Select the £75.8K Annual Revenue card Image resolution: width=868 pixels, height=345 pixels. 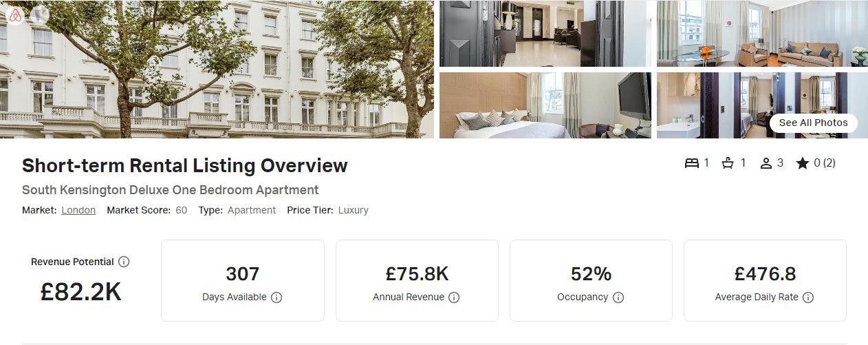click(417, 280)
